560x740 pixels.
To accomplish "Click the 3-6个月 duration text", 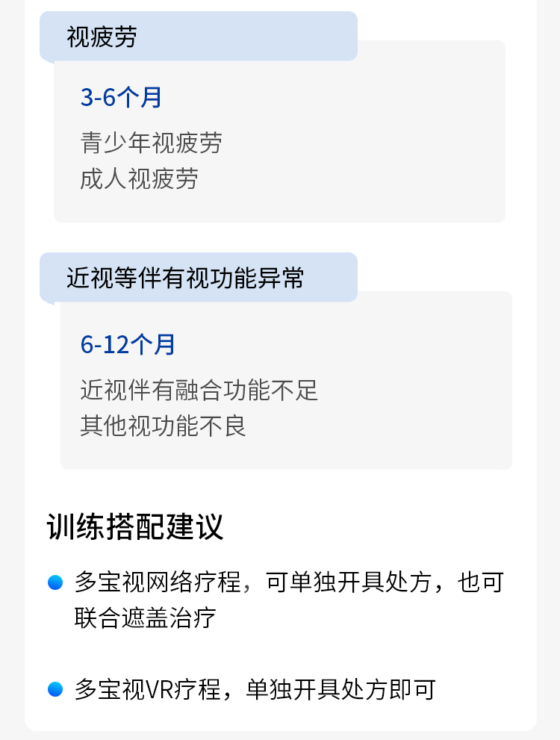I will [x=121, y=97].
